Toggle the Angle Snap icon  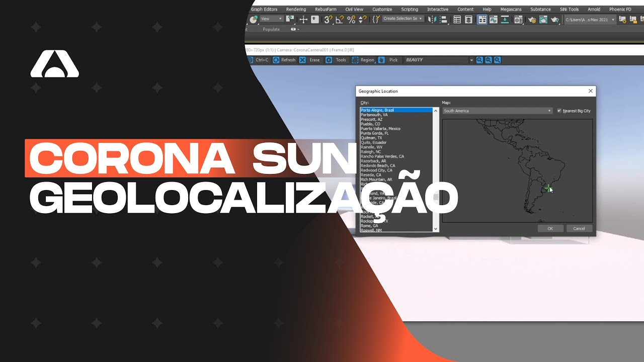pos(340,20)
